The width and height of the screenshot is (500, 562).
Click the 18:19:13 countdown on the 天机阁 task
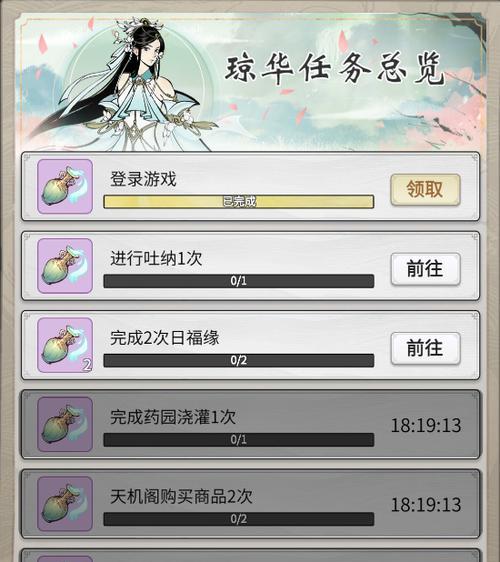[x=426, y=505]
